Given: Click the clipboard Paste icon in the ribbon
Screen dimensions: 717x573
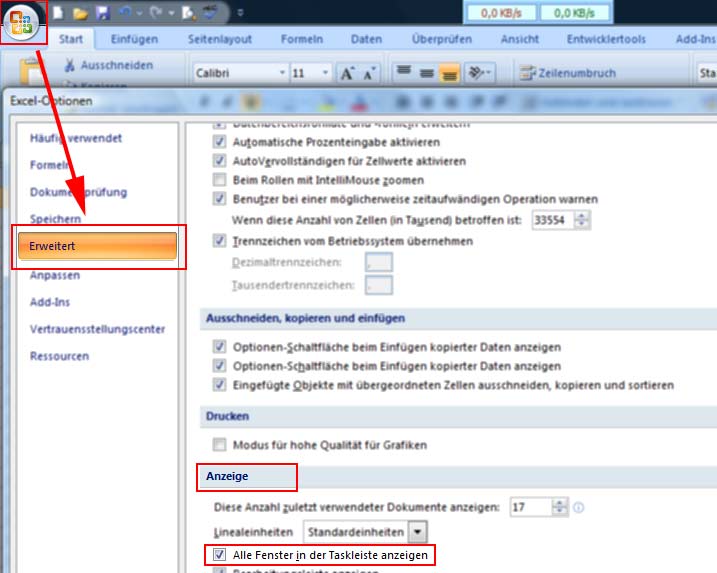Looking at the screenshot, I should [x=31, y=71].
